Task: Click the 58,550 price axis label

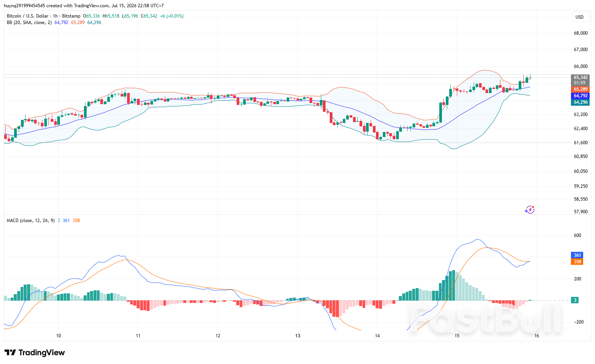Action: [580, 199]
